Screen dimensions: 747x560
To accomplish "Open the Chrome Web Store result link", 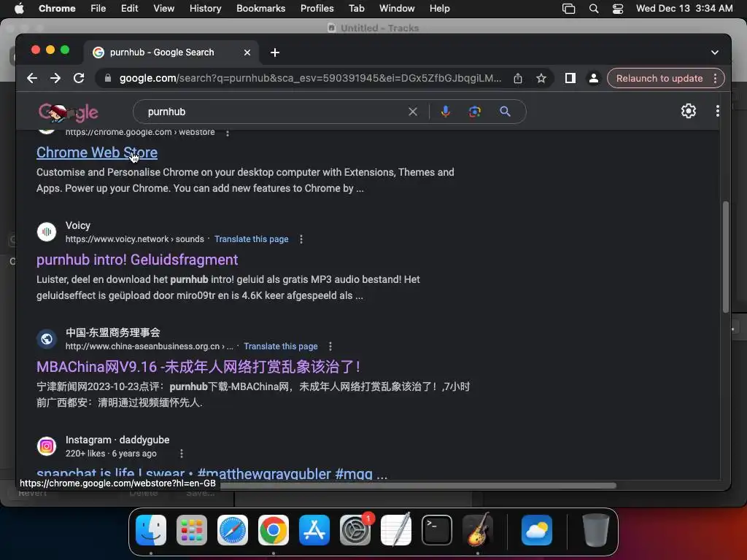I will click(97, 152).
